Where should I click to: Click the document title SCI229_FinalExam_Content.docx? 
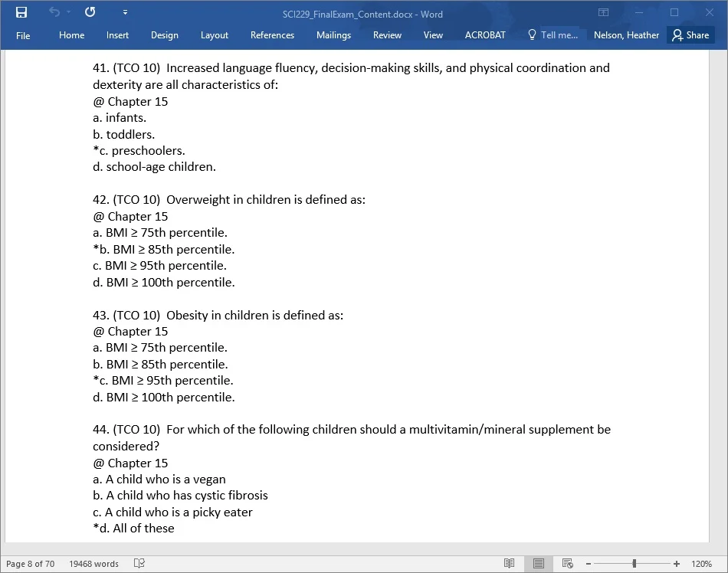362,15
